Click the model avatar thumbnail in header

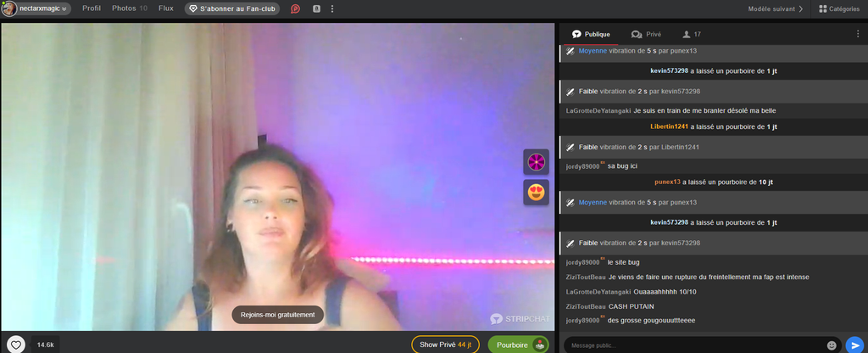point(9,8)
